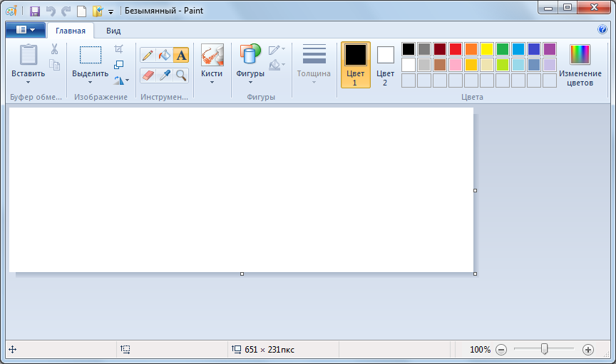
Task: Select the Fill with color bucket tool
Action: pyautogui.click(x=165, y=56)
